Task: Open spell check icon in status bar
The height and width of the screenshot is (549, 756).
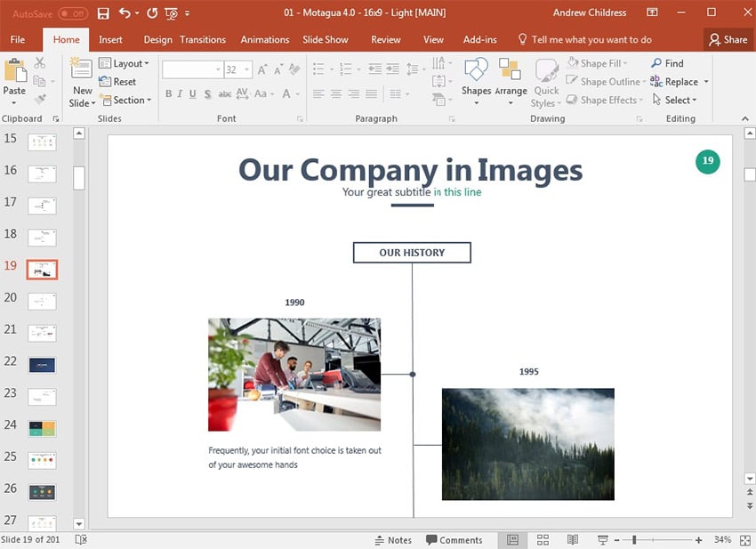Action: point(81,539)
